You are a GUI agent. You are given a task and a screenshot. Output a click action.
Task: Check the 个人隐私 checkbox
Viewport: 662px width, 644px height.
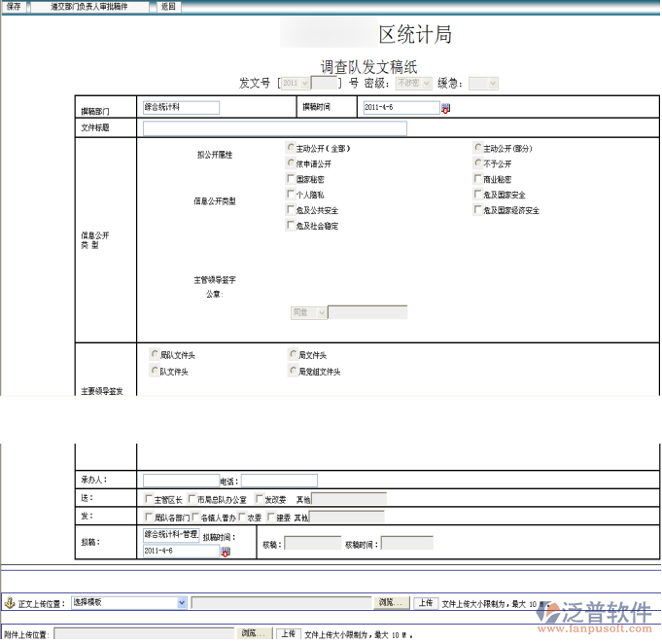(x=291, y=194)
